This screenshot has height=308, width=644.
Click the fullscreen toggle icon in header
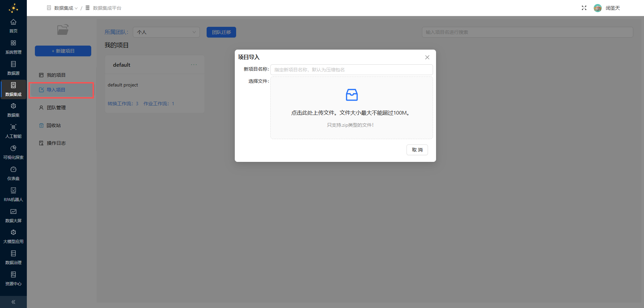click(x=584, y=8)
